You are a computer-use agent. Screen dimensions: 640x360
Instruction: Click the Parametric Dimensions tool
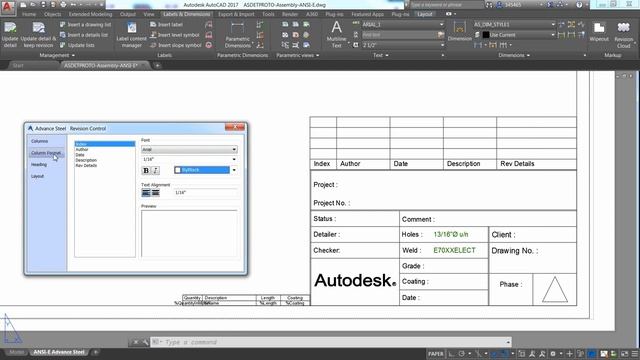(x=238, y=34)
